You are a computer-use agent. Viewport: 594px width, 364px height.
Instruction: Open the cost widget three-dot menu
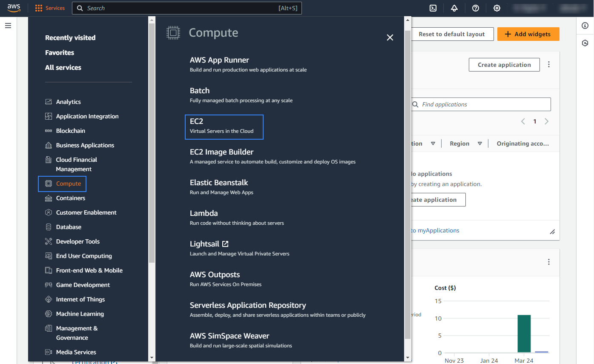[x=549, y=262]
